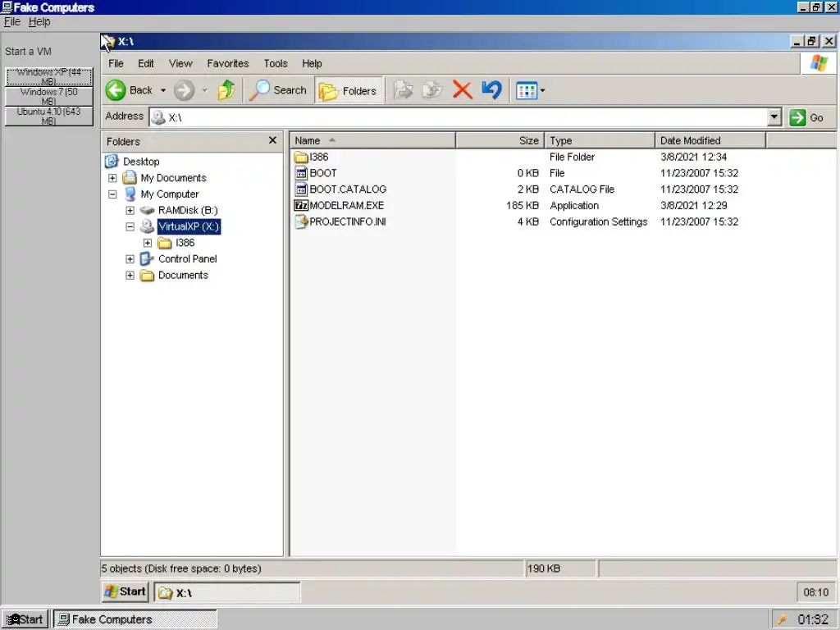Open the View menu
The width and height of the screenshot is (840, 630).
(x=180, y=63)
